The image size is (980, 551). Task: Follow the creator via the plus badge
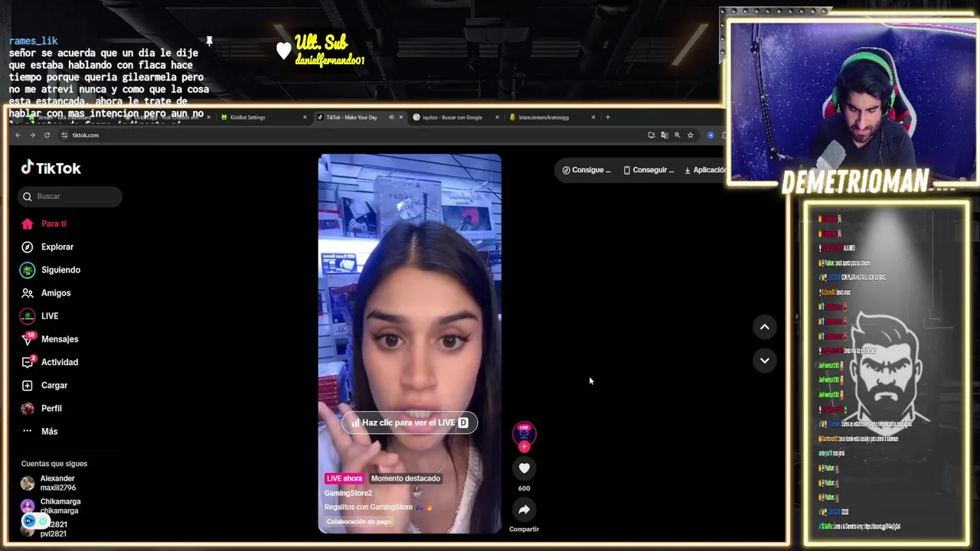point(524,446)
